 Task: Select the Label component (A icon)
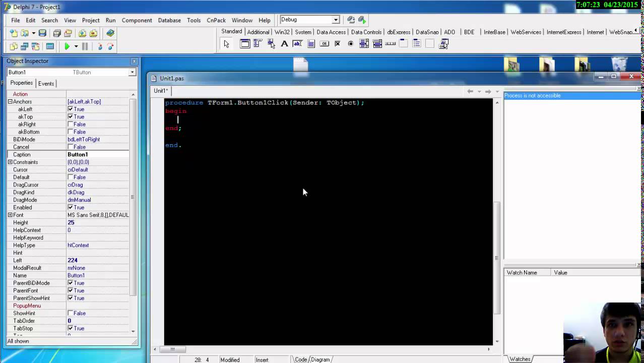click(284, 44)
